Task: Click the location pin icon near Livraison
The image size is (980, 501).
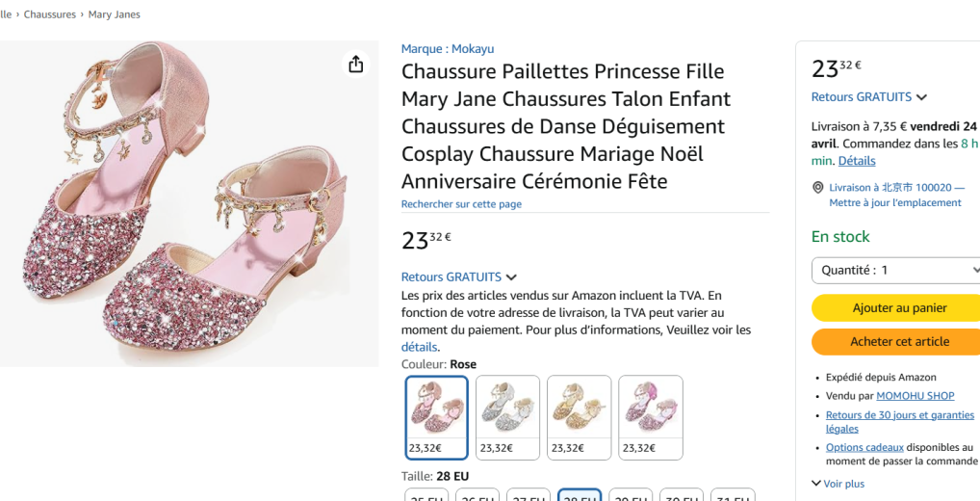Action: [x=818, y=188]
